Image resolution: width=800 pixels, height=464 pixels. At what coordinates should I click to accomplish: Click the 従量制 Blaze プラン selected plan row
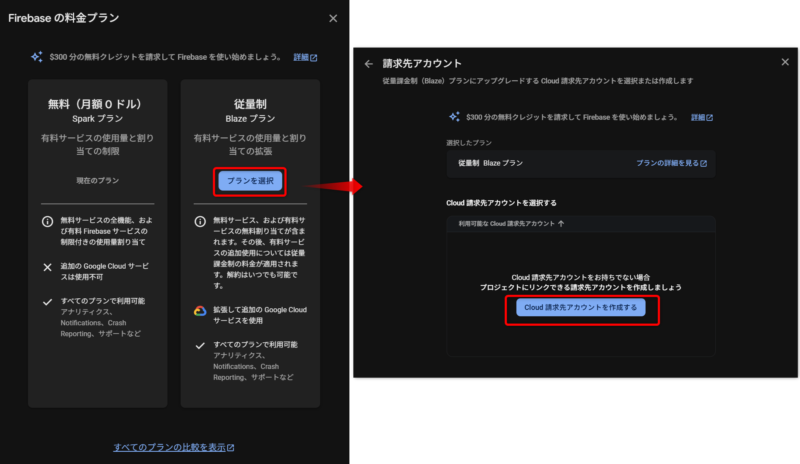(581, 163)
